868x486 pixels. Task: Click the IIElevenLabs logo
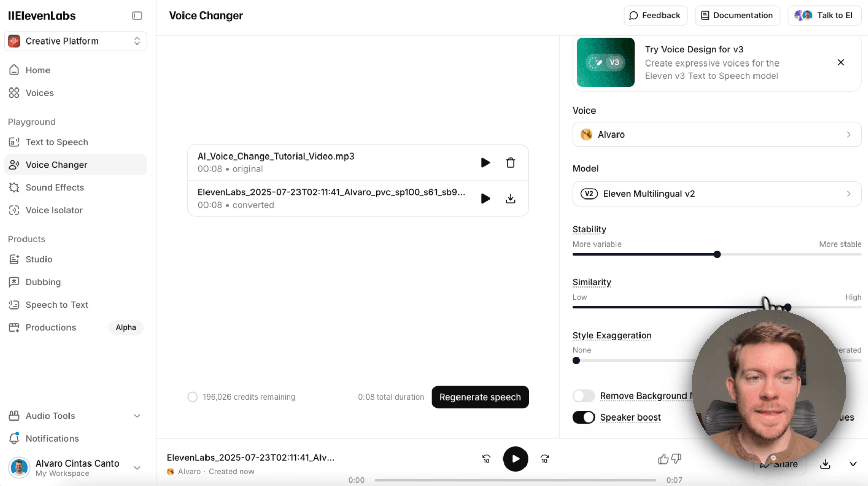(42, 16)
